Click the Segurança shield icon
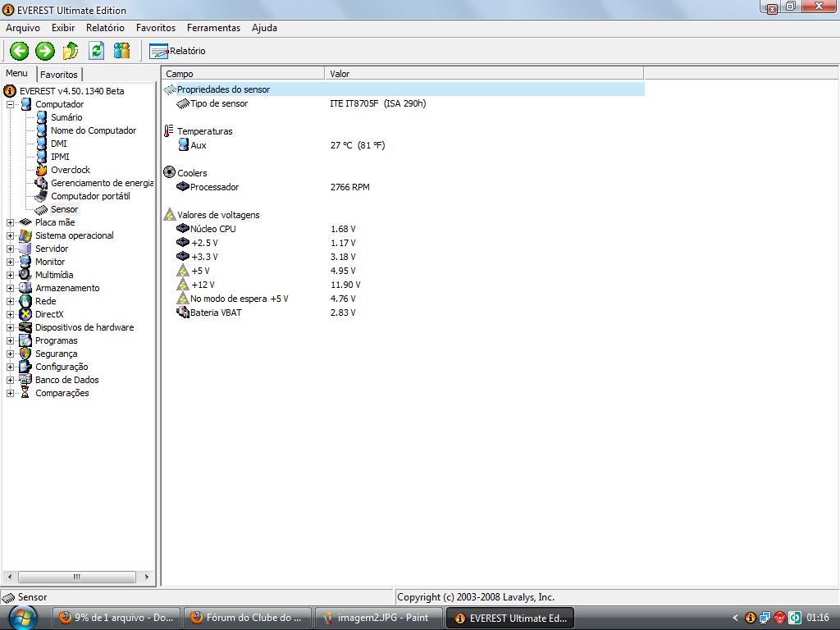840x630 pixels. 25,354
